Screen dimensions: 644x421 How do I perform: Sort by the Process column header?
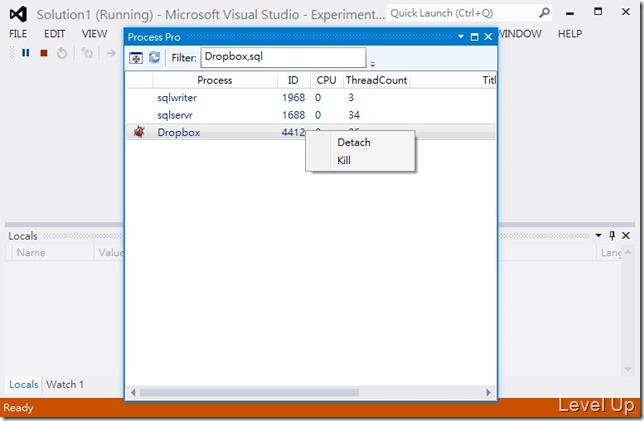[x=215, y=80]
